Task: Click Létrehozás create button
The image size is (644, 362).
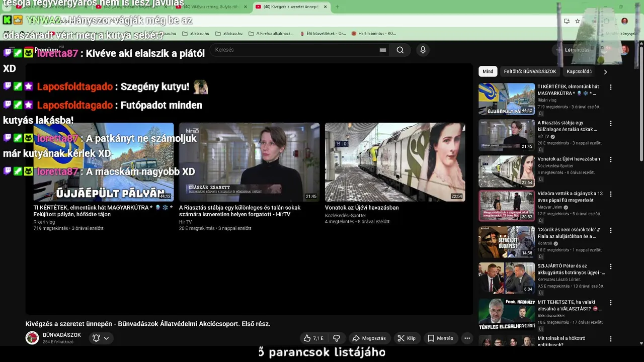Action: click(572, 50)
